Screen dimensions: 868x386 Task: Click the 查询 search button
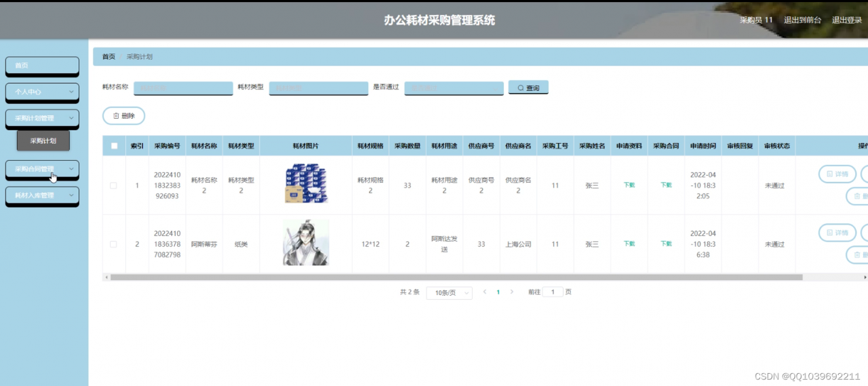[x=528, y=88]
